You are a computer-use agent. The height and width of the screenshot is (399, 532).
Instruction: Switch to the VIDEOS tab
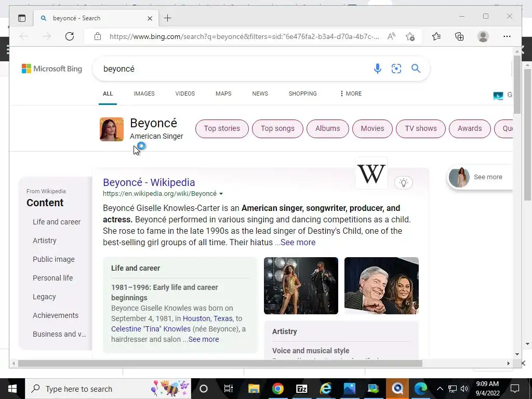click(185, 94)
